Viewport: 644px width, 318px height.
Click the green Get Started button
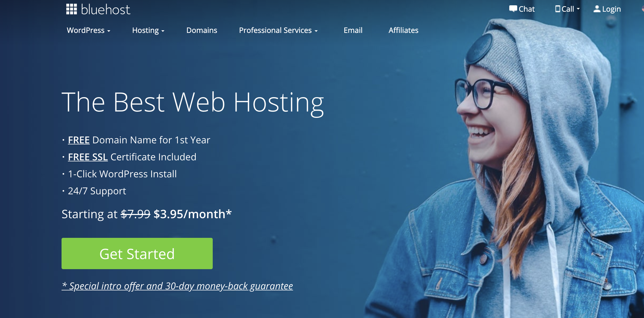[137, 253]
